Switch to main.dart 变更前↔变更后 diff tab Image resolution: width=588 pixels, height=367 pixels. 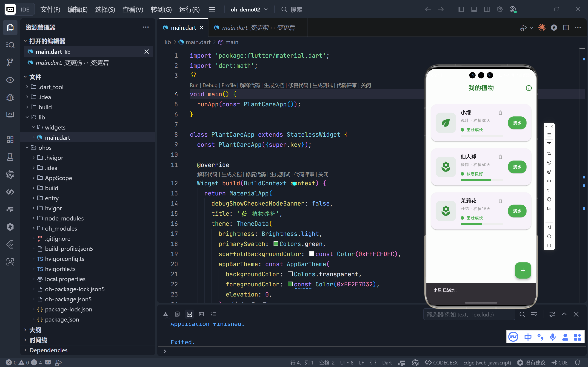point(258,28)
